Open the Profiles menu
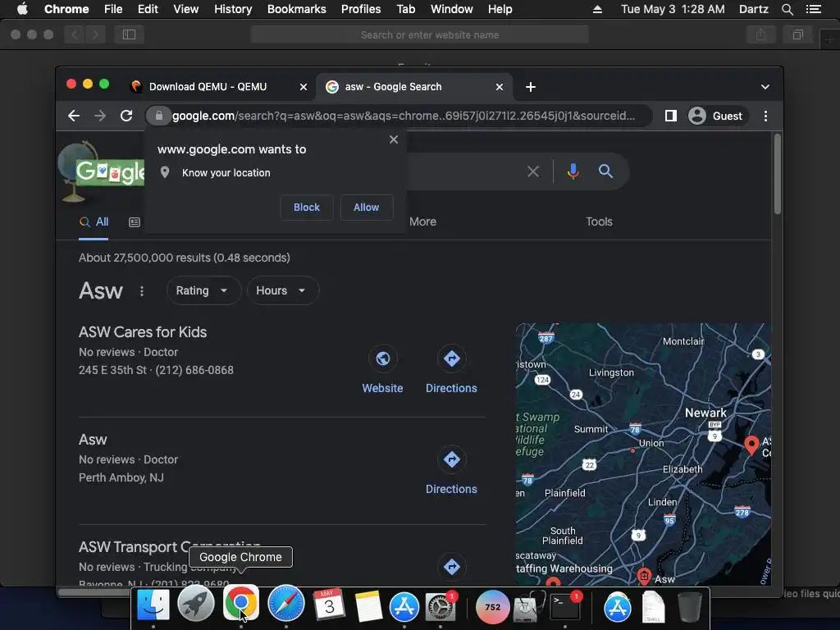The height and width of the screenshot is (630, 840). pos(361,9)
